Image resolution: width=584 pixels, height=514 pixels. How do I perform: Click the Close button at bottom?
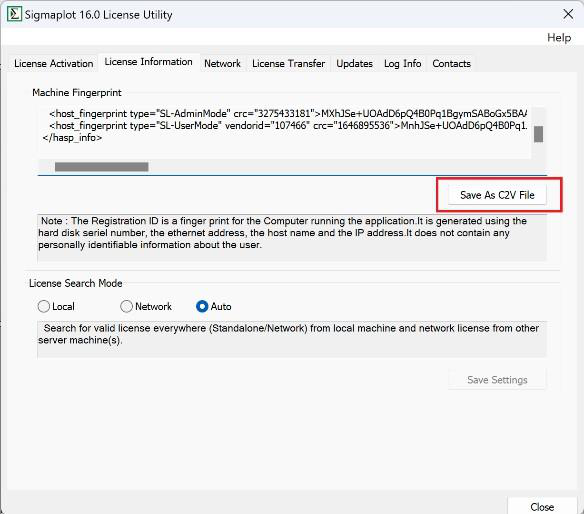(542, 507)
